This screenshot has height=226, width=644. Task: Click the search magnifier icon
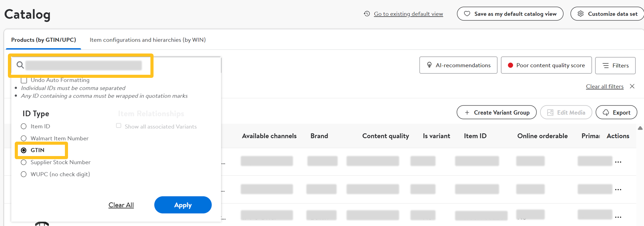(20, 65)
